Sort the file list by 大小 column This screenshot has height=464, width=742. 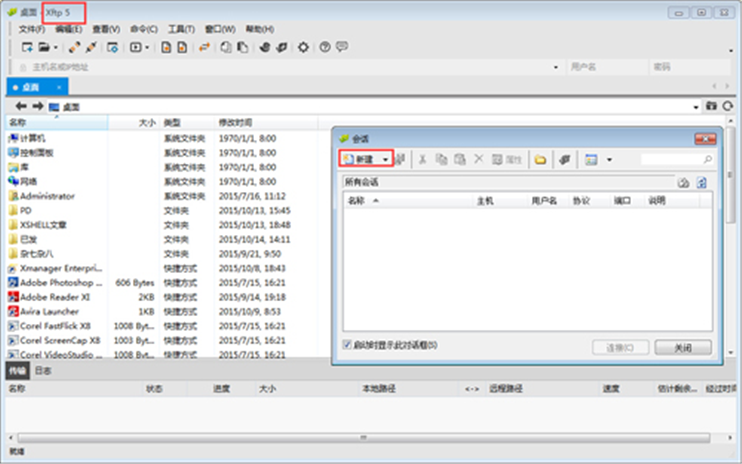point(134,123)
